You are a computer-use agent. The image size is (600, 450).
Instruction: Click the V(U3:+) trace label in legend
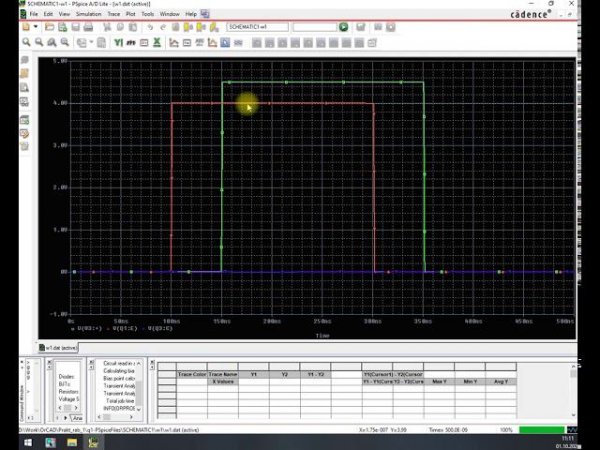[x=90, y=328]
